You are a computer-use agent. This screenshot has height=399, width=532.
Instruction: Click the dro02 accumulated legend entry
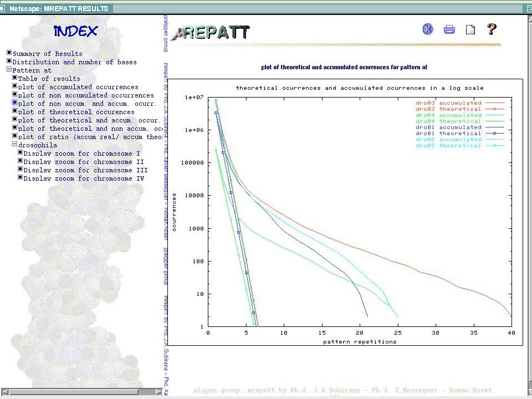pyautogui.click(x=460, y=140)
